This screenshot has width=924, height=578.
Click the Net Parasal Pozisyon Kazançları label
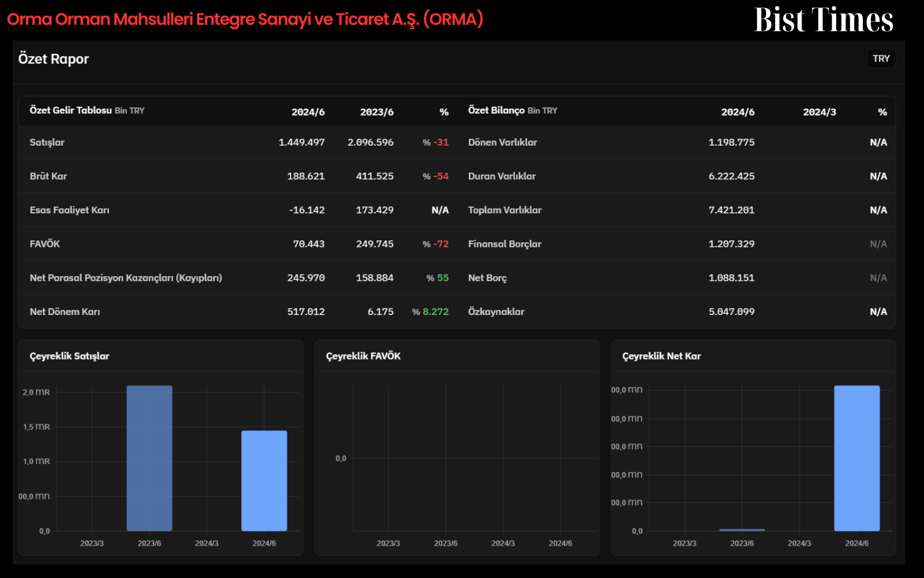[x=126, y=278]
